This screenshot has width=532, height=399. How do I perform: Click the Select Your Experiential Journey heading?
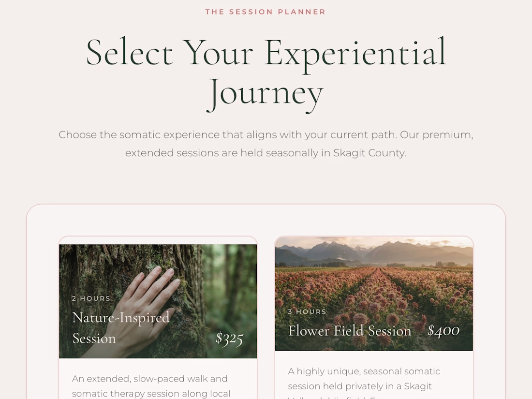pyautogui.click(x=266, y=73)
